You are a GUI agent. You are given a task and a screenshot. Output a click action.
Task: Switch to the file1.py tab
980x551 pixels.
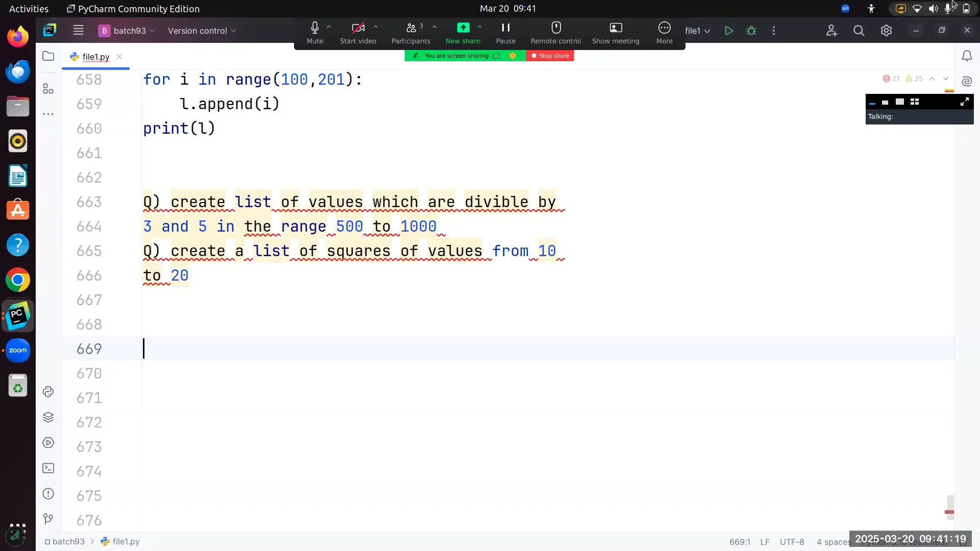pos(94,57)
